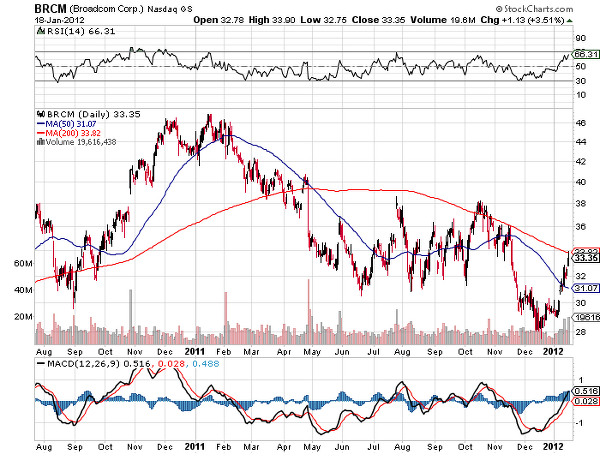Image resolution: width=600 pixels, height=454 pixels.
Task: Click the 2012 label under the MACD panel
Action: tap(553, 447)
